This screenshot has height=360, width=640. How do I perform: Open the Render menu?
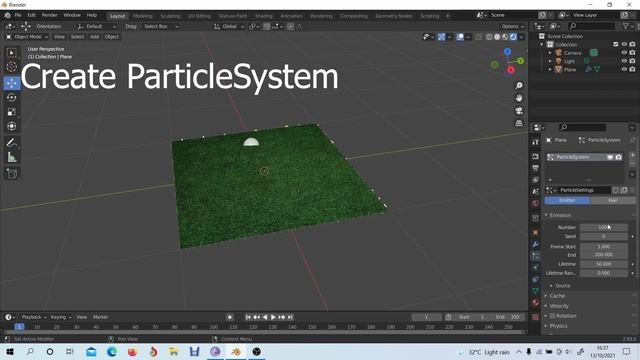[50, 15]
